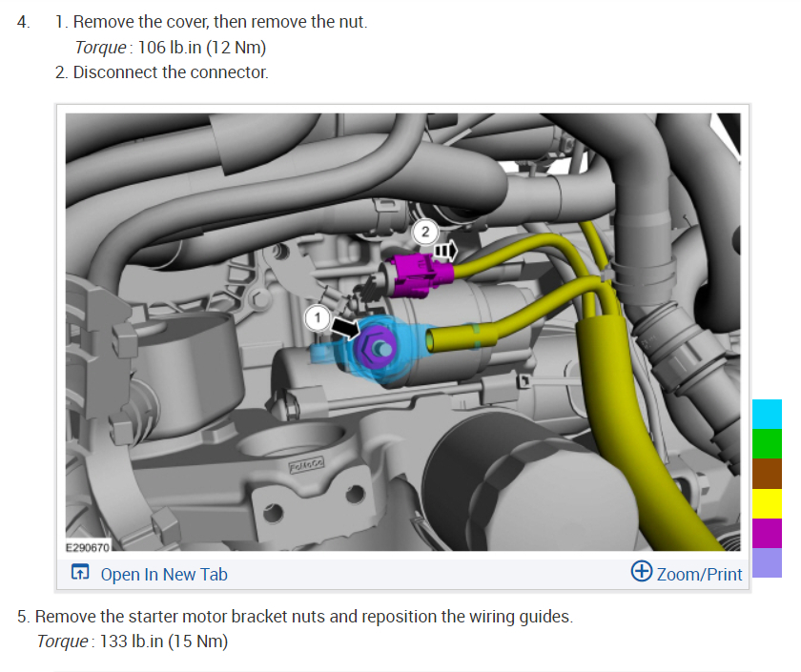Click the text 'Torque : 133 lb.in (15 Nm)'
Image resolution: width=801 pixels, height=672 pixels.
[x=133, y=641]
